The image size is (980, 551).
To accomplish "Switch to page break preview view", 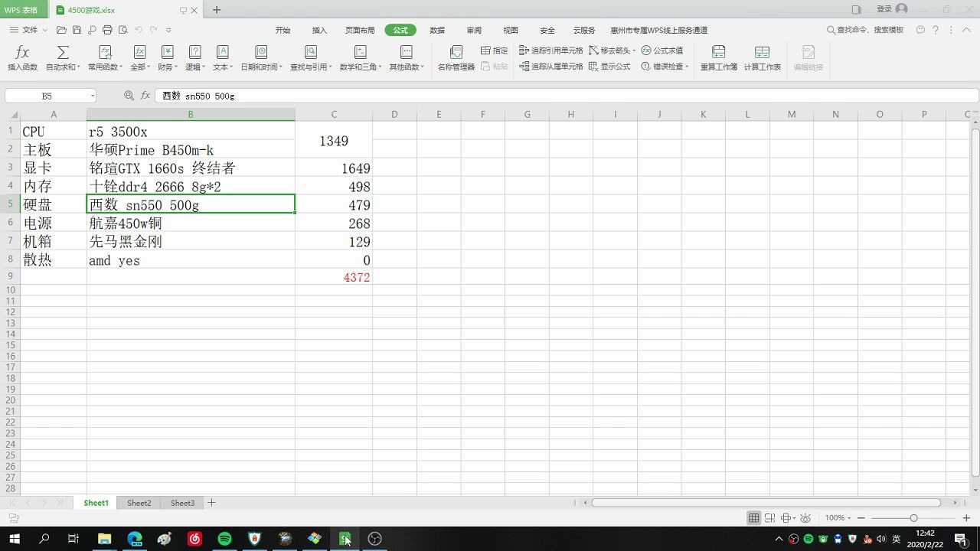I will 770,518.
